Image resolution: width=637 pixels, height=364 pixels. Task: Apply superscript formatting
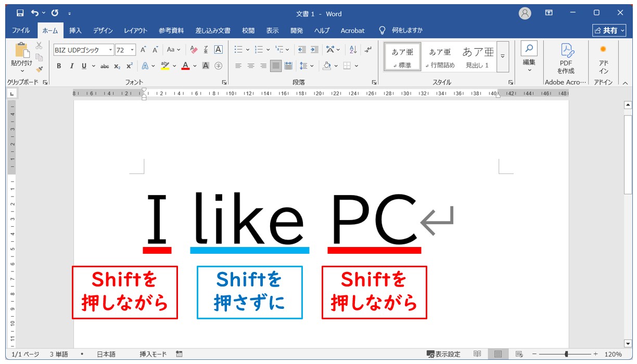coord(130,66)
